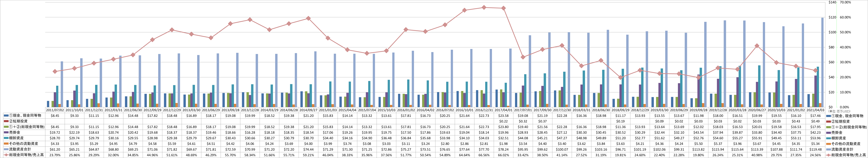The width and height of the screenshot is (868, 158).
Task: Click the ①現金、現金同等物 row label at left
Action: tap(25, 116)
